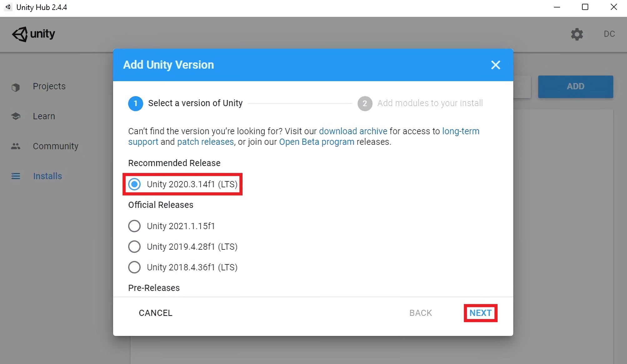Open Open Beta program link
The image size is (627, 364).
click(317, 141)
